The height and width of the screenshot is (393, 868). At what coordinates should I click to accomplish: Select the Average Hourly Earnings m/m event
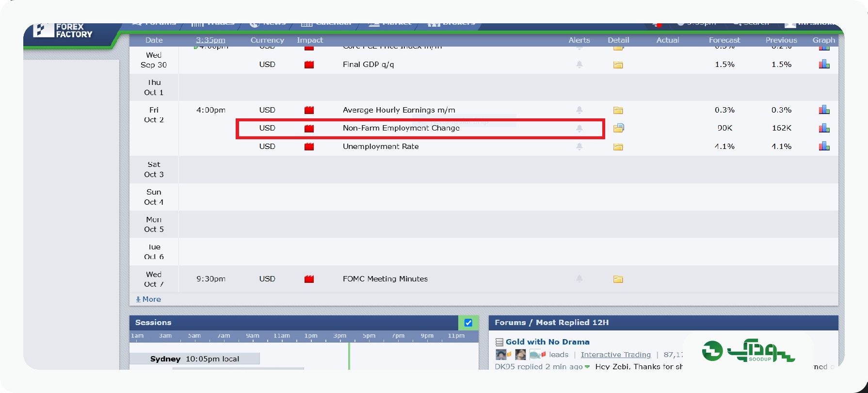pyautogui.click(x=399, y=110)
